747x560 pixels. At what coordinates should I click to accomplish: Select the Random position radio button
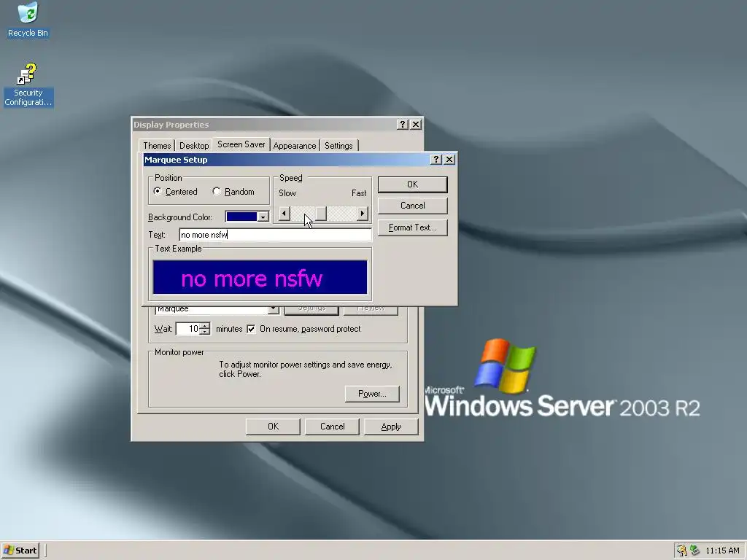click(x=216, y=192)
